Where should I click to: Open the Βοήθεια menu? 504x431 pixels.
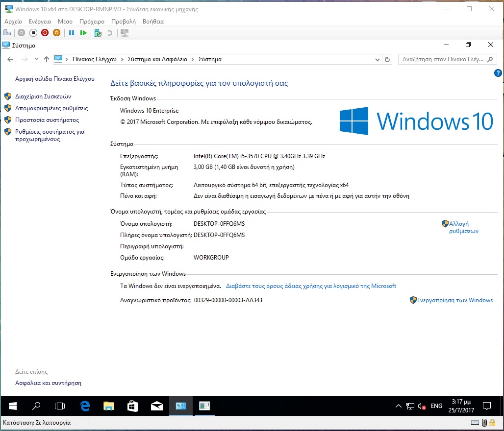pyautogui.click(x=153, y=22)
